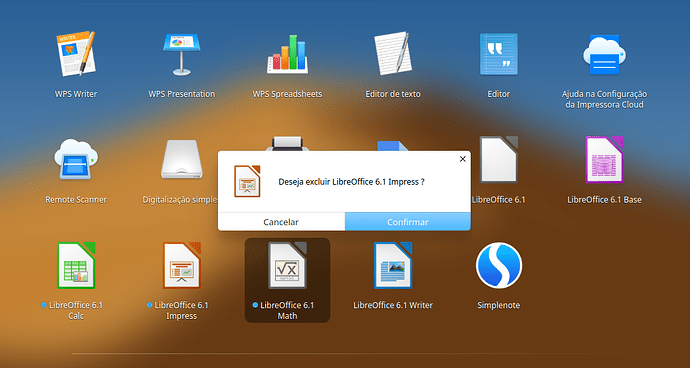Open the LibreOffice 6.1 blank document icon
Screen dimensions: 690x368
pos(499,159)
